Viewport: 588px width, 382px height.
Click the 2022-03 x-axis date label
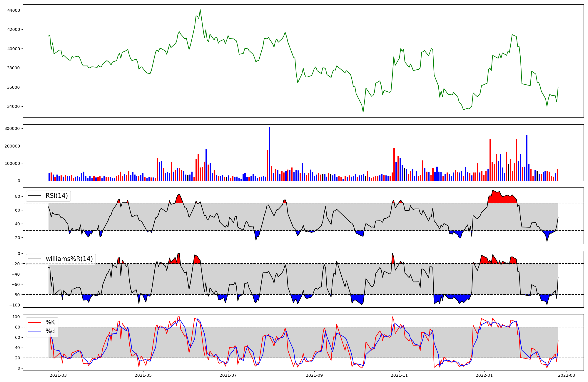(x=567, y=375)
